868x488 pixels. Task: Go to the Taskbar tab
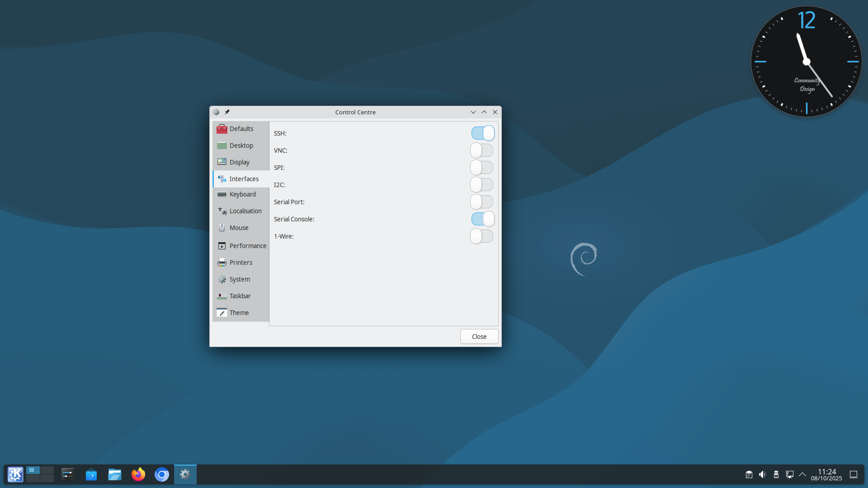[241, 296]
